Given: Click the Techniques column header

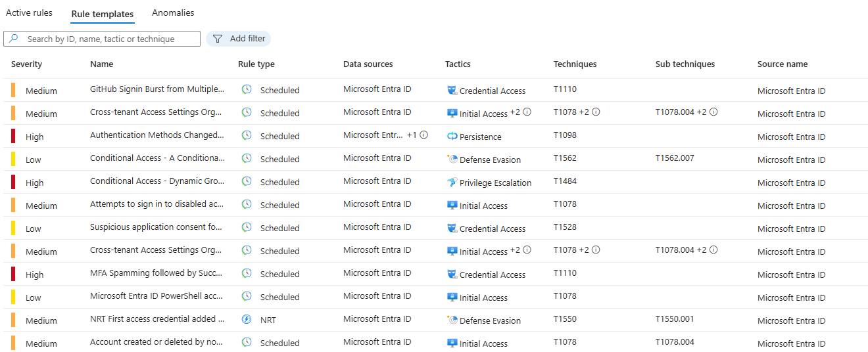Looking at the screenshot, I should 575,64.
